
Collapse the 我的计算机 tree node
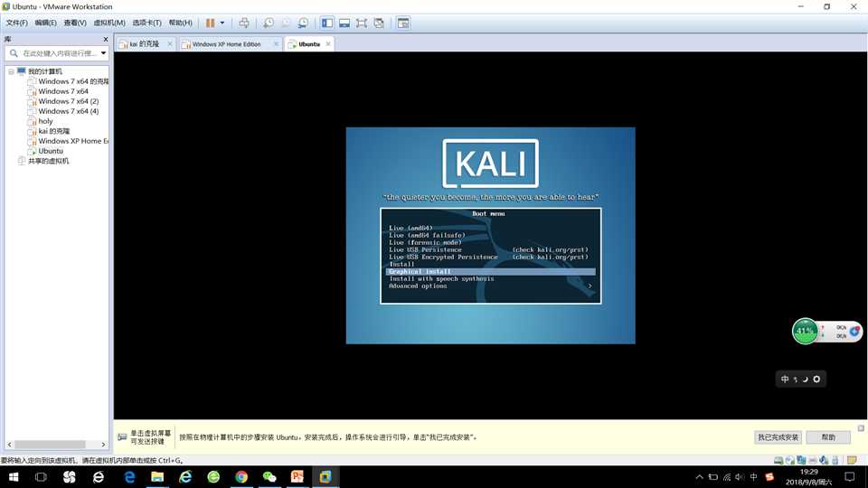[x=11, y=71]
